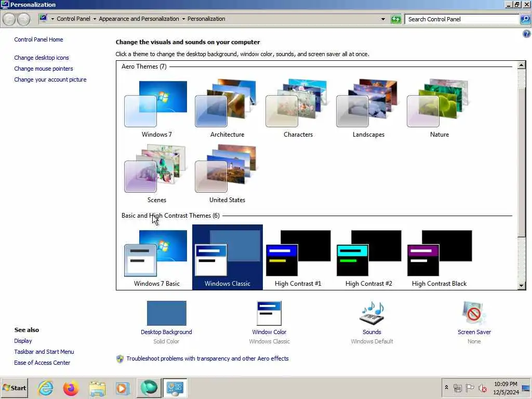
Task: Apply the Scenes theme
Action: pos(156,174)
